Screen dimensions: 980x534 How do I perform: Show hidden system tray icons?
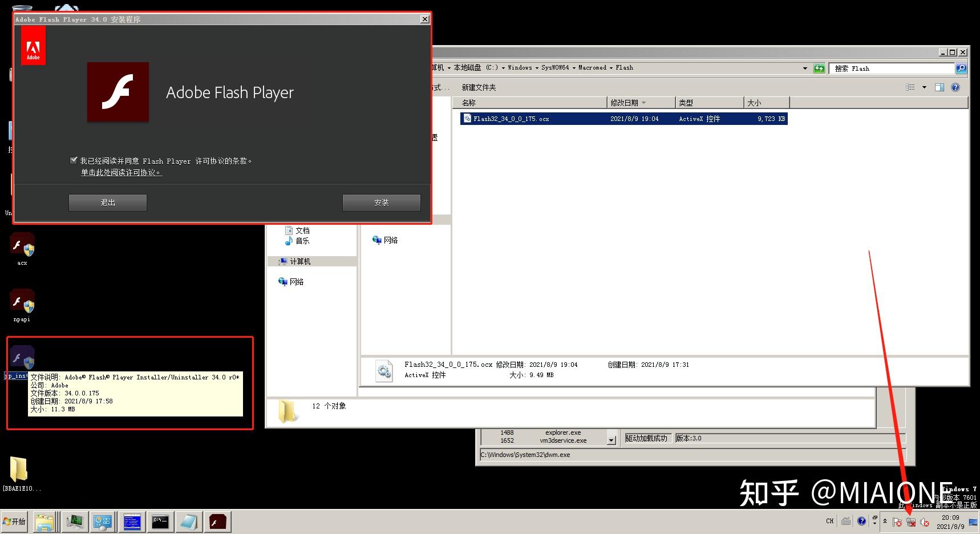[885, 521]
